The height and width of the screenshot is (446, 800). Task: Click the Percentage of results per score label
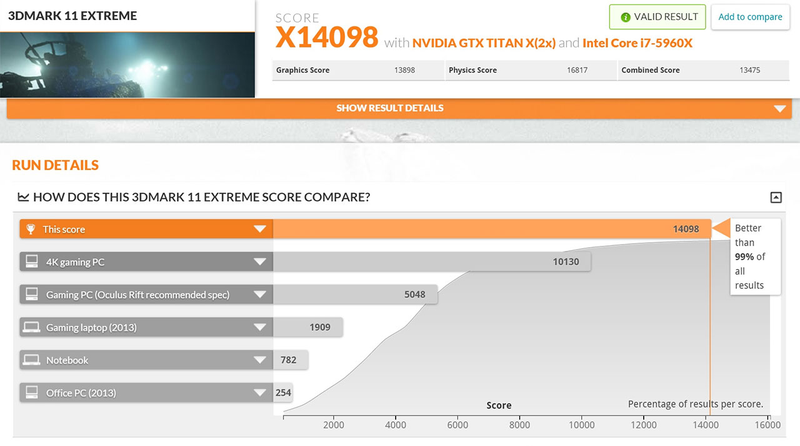(x=695, y=404)
